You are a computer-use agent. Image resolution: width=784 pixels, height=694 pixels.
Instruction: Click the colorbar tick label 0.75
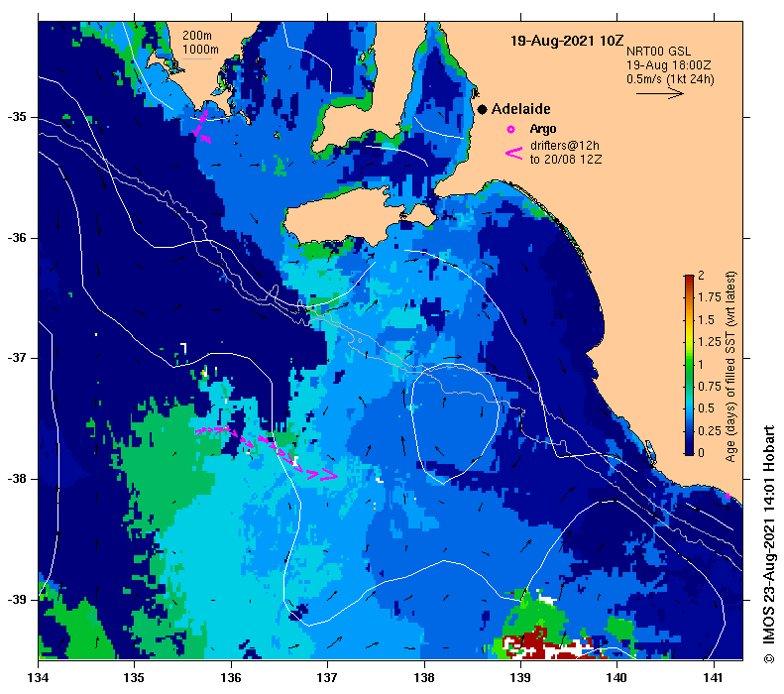pos(710,387)
